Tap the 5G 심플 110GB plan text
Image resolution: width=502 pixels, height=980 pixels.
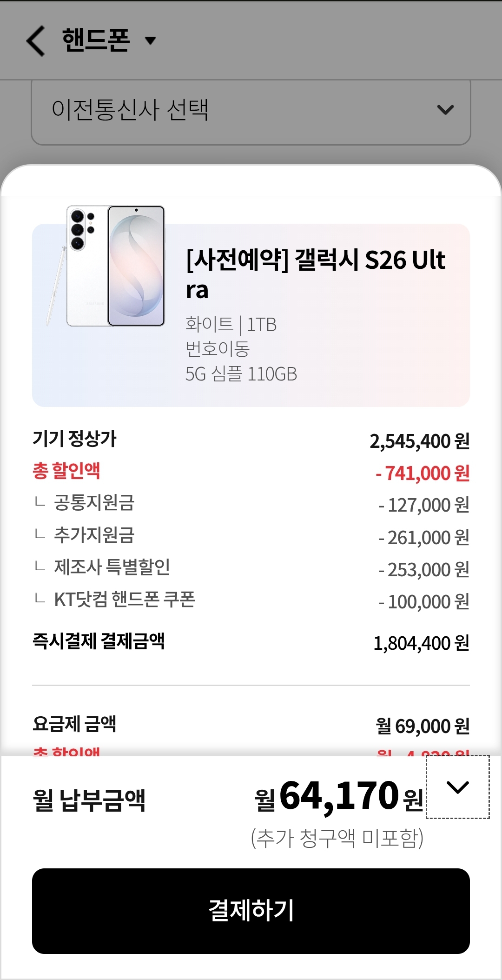point(241,374)
